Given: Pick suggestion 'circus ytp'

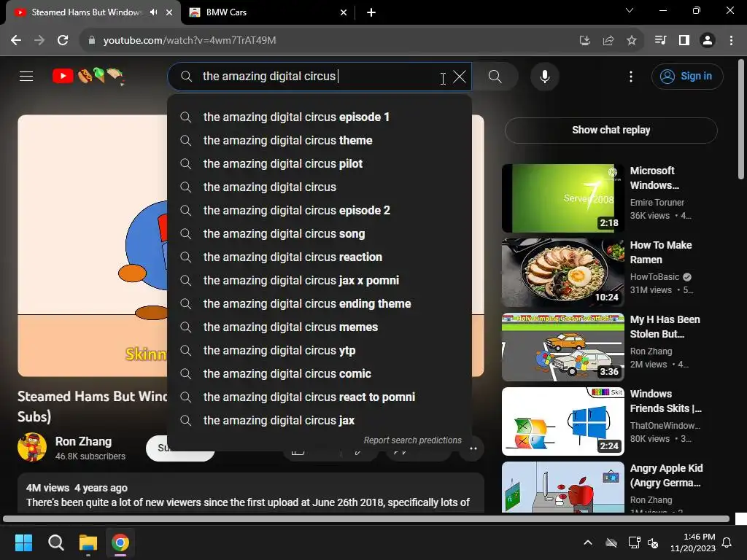Looking at the screenshot, I should click(320, 351).
